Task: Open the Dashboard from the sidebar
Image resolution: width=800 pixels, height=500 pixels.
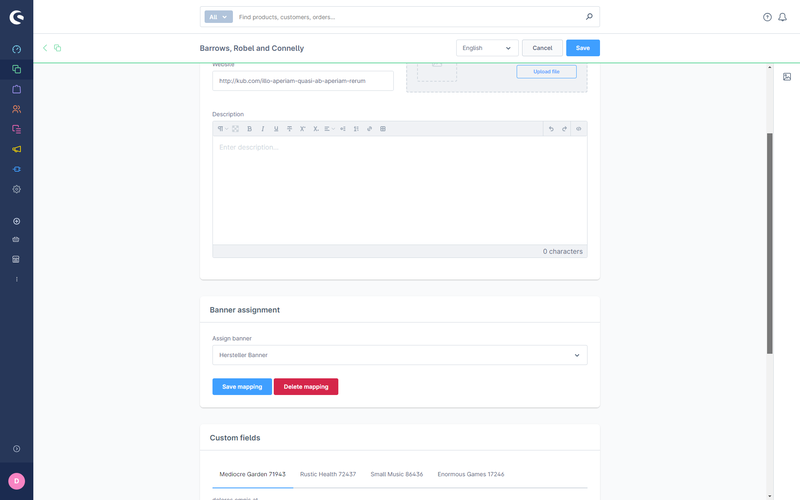Action: coord(16,49)
